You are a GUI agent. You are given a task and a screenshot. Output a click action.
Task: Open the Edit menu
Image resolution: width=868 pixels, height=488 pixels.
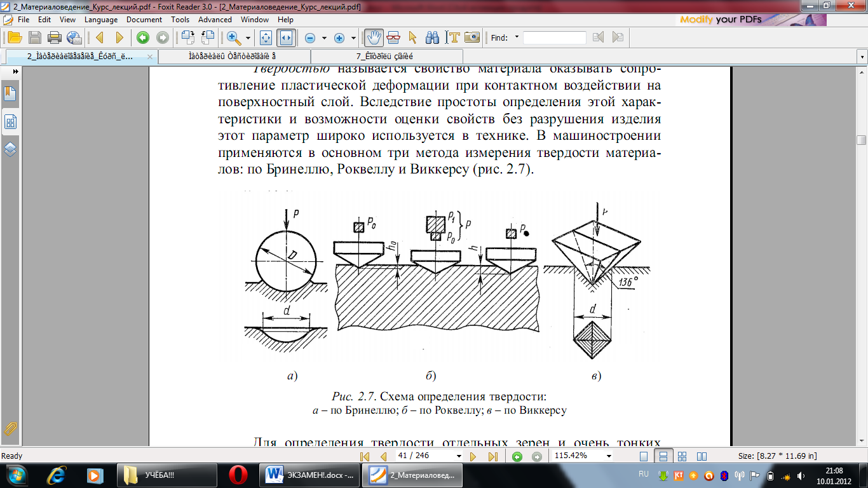[x=44, y=20]
